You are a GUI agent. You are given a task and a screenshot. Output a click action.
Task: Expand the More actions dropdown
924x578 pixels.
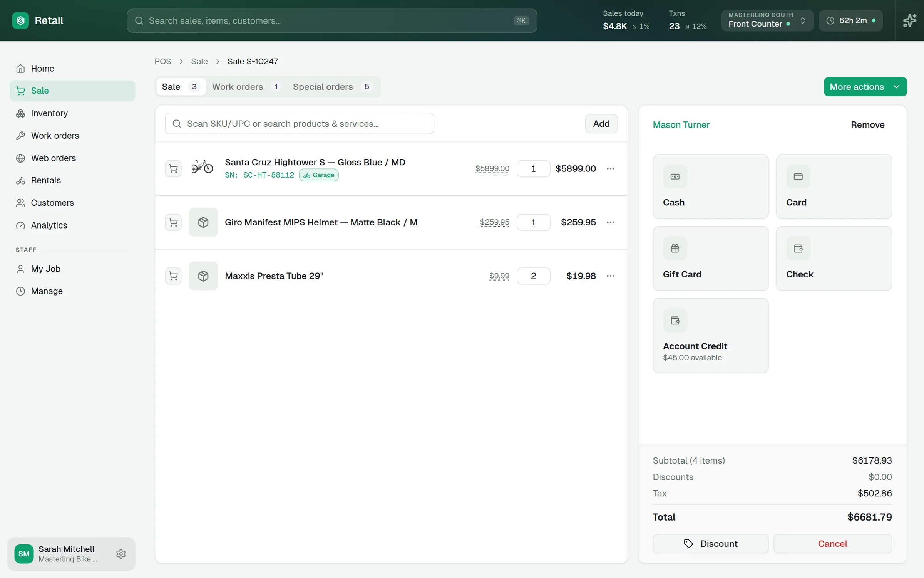pyautogui.click(x=865, y=87)
